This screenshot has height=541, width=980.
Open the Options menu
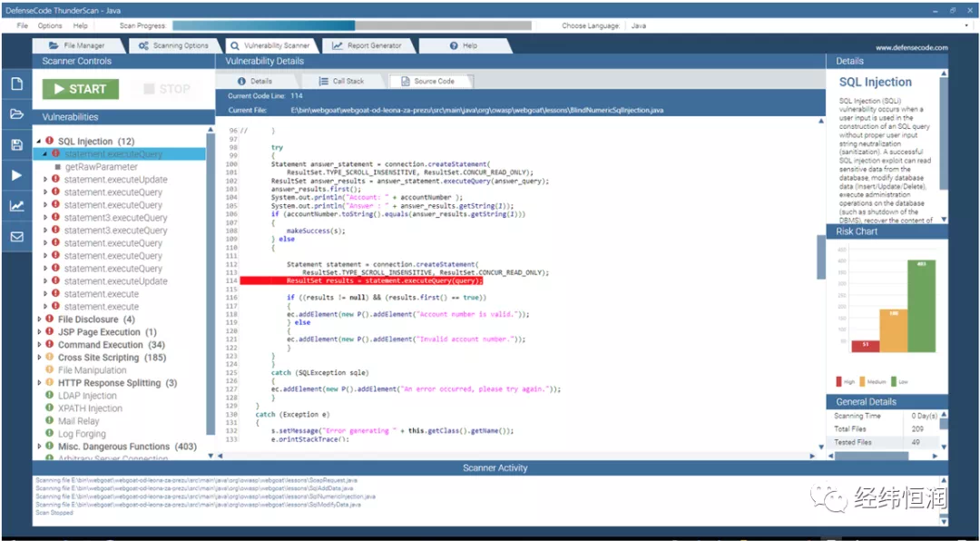[50, 25]
